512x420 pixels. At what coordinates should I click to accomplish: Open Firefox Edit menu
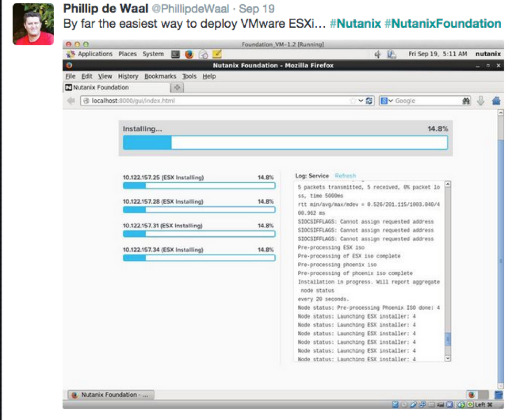(87, 76)
